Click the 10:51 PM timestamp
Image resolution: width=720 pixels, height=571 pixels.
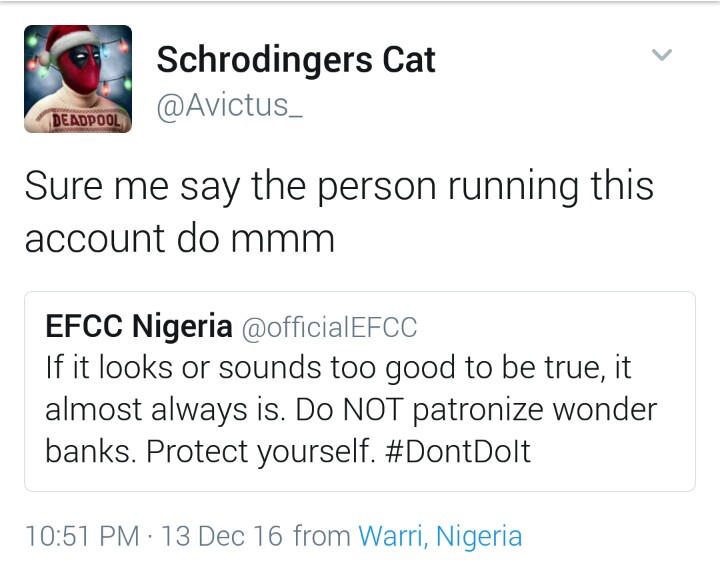[x=81, y=536]
